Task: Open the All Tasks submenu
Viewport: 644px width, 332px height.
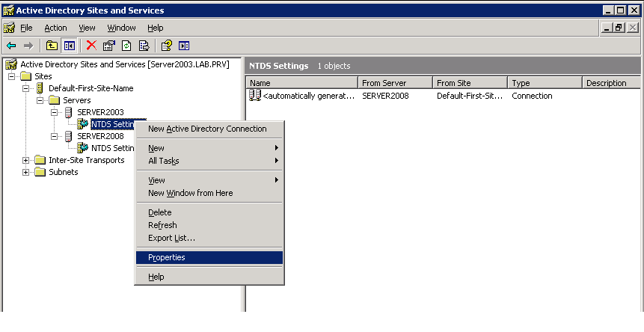Action: (209, 161)
